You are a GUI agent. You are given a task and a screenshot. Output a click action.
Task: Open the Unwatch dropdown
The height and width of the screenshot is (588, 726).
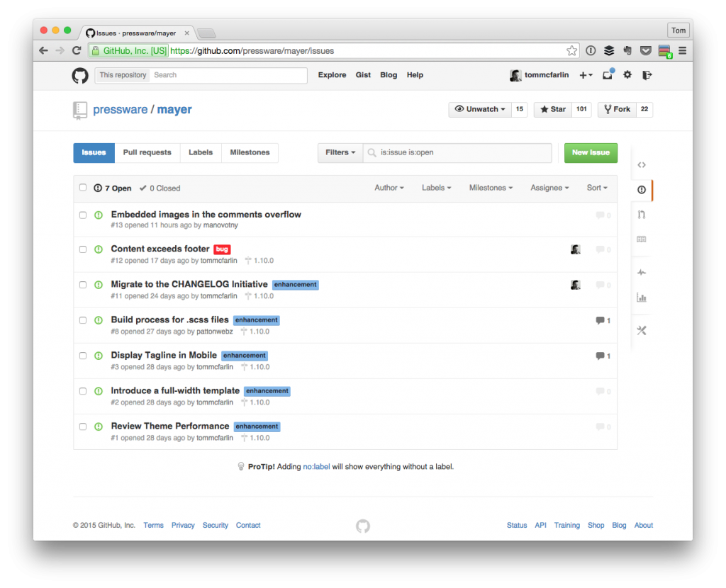480,109
